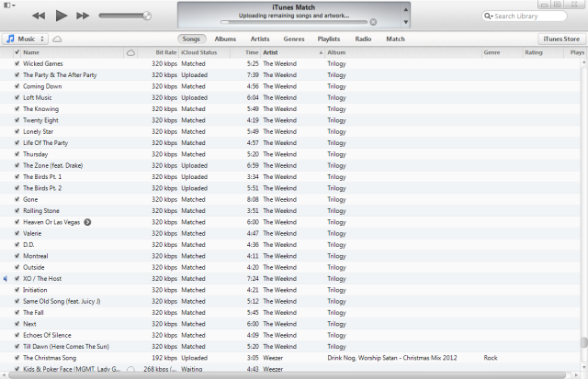Click the now-playing speaker icon for XO / The Host
The height and width of the screenshot is (379, 588).
pos(6,279)
